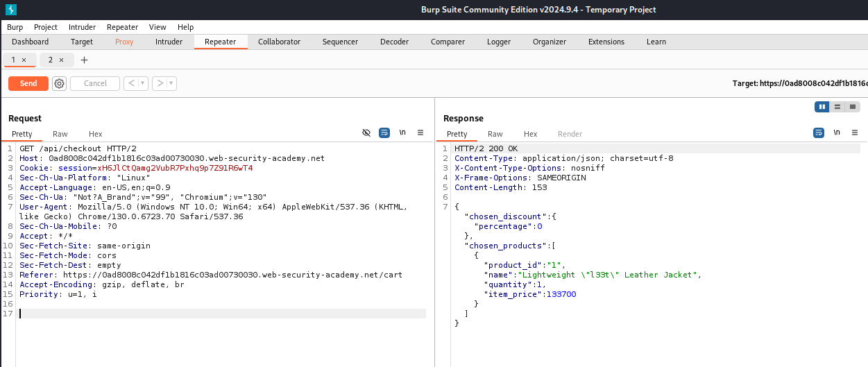Toggle line wrap icon in Request panel
The height and width of the screenshot is (367, 868).
(x=384, y=133)
